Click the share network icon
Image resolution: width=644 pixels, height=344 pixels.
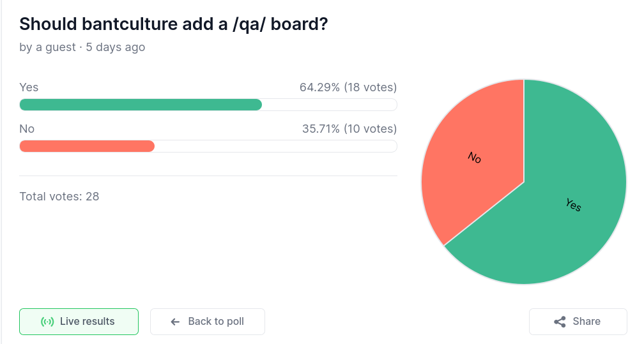tap(560, 322)
